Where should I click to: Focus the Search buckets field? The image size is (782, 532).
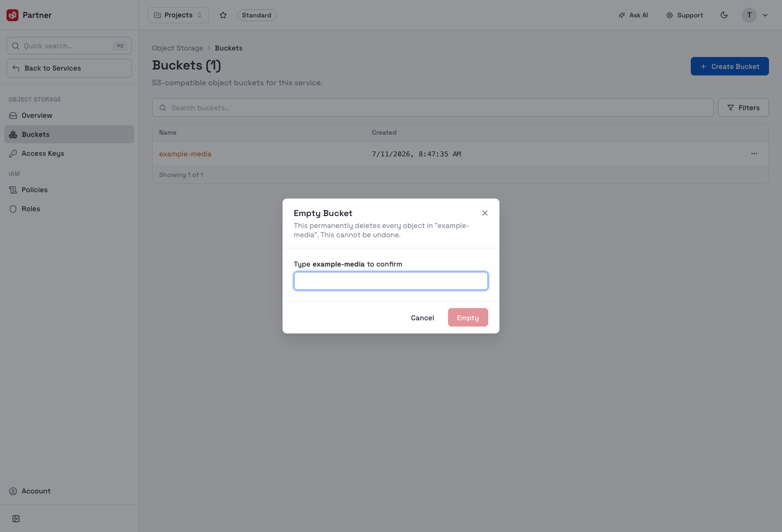click(432, 107)
